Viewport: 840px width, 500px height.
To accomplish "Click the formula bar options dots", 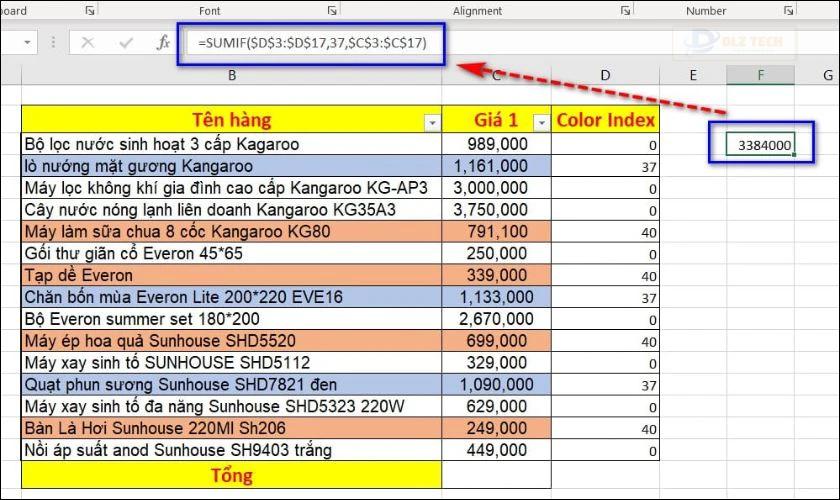I will click(x=53, y=42).
